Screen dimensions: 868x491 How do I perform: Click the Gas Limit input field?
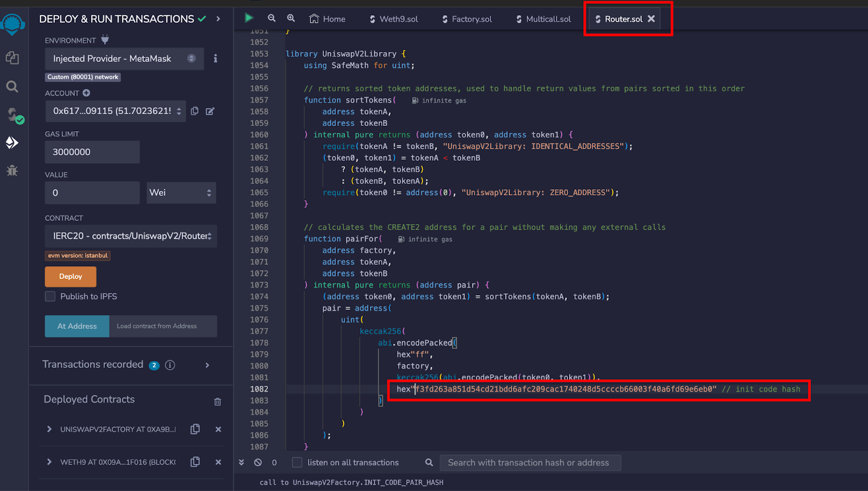92,152
